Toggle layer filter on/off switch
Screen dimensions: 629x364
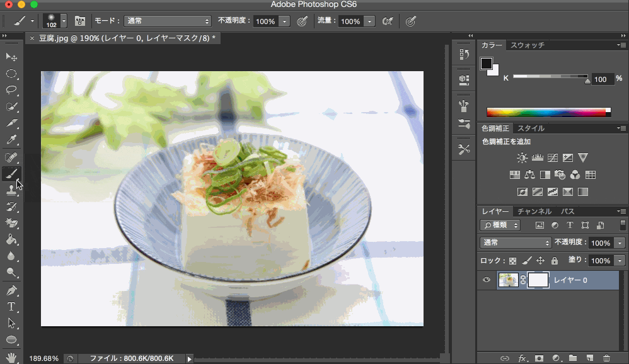click(623, 225)
